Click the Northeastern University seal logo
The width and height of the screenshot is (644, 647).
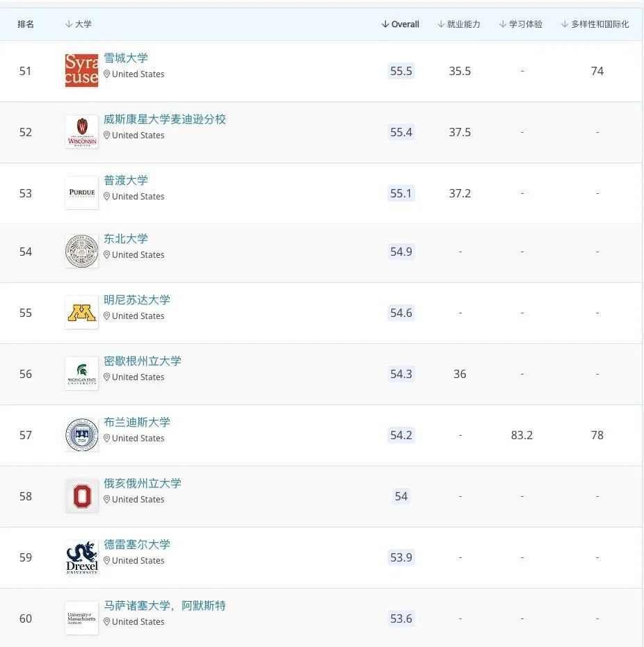click(x=82, y=251)
